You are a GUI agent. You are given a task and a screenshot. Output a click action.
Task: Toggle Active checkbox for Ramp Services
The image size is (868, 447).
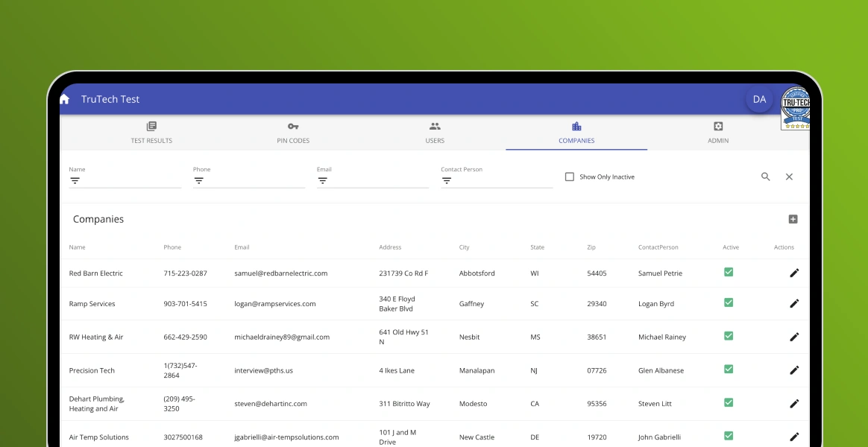729,302
